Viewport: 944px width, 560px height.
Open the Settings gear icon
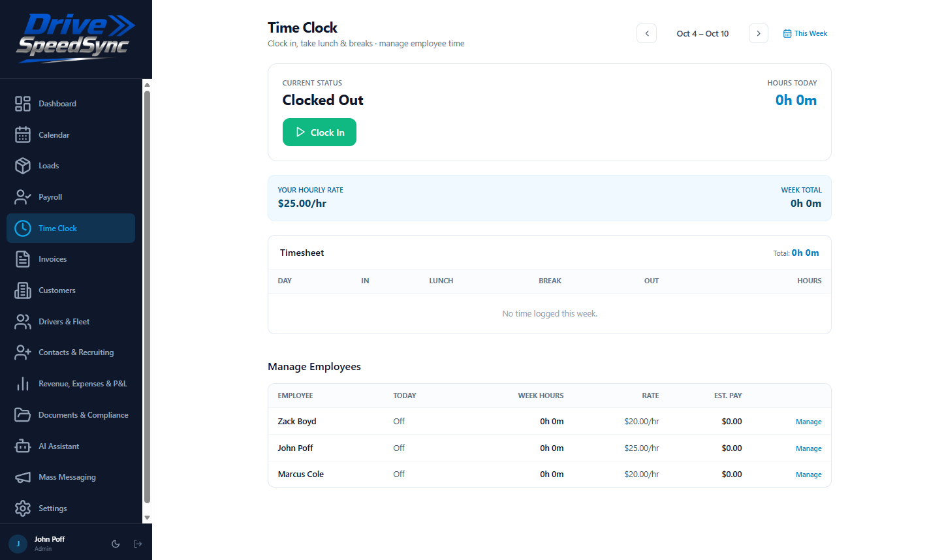23,508
